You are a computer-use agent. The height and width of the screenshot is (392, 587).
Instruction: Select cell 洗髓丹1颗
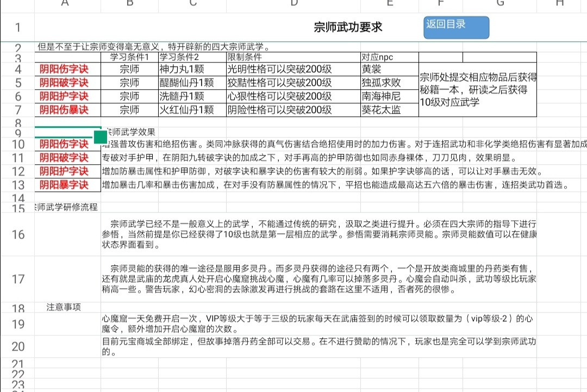(x=192, y=96)
